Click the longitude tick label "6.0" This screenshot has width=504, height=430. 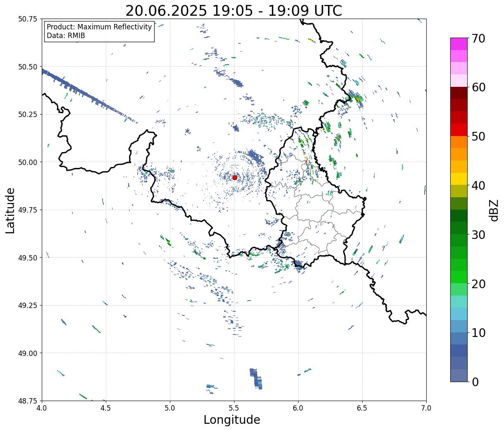(x=298, y=408)
